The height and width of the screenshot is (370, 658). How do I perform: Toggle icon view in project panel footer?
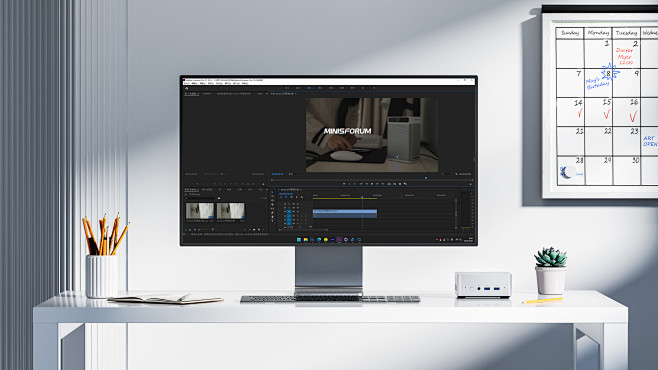pos(195,229)
